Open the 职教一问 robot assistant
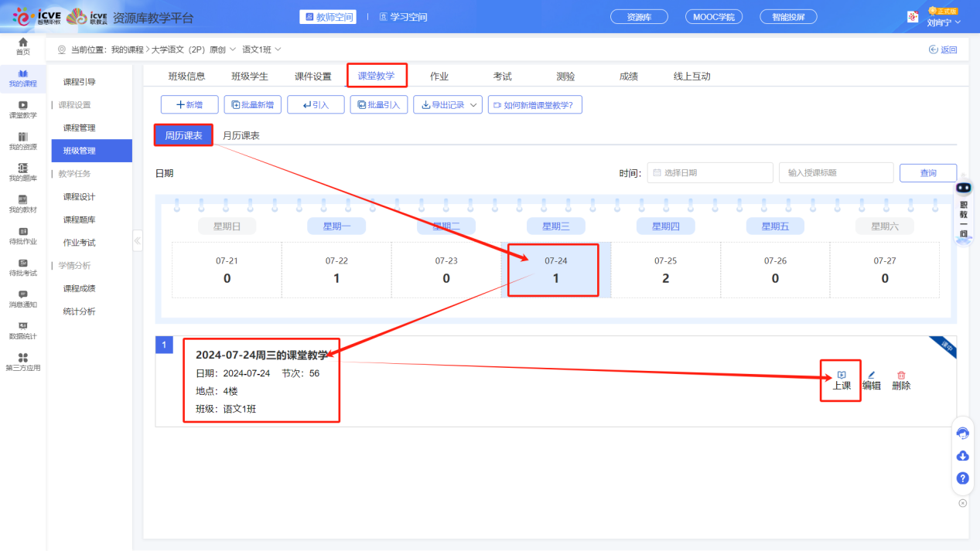 961,209
